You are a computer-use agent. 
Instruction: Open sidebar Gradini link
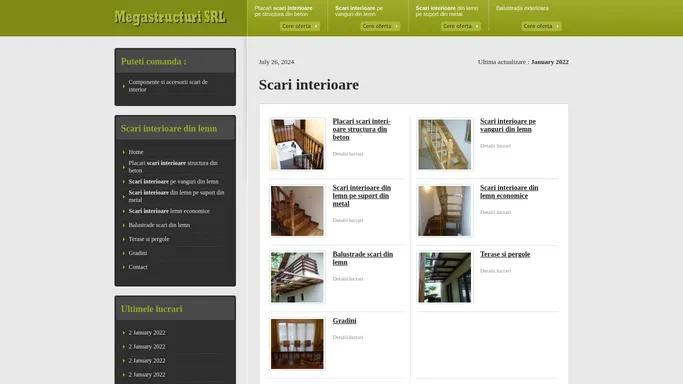pyautogui.click(x=138, y=253)
